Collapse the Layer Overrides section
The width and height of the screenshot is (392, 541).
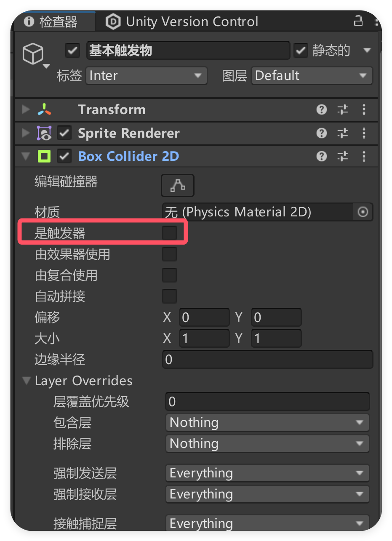(x=27, y=381)
